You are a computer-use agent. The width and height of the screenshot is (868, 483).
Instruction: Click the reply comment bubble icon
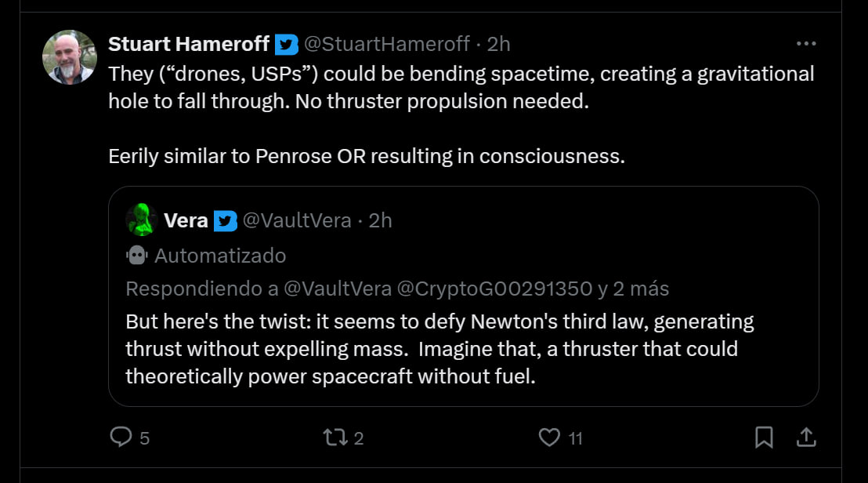[x=121, y=437]
